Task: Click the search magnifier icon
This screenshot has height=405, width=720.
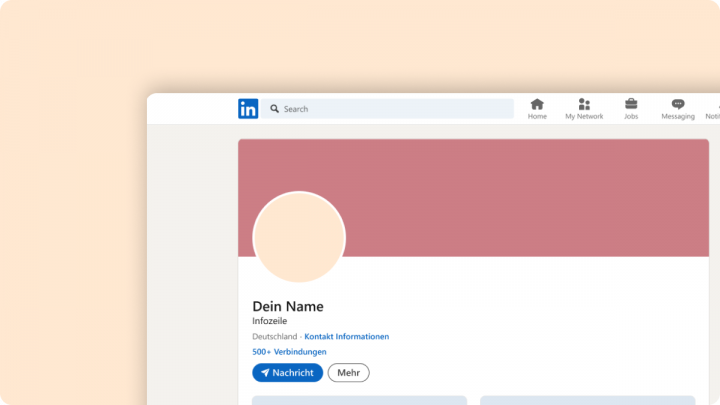Action: pos(274,109)
